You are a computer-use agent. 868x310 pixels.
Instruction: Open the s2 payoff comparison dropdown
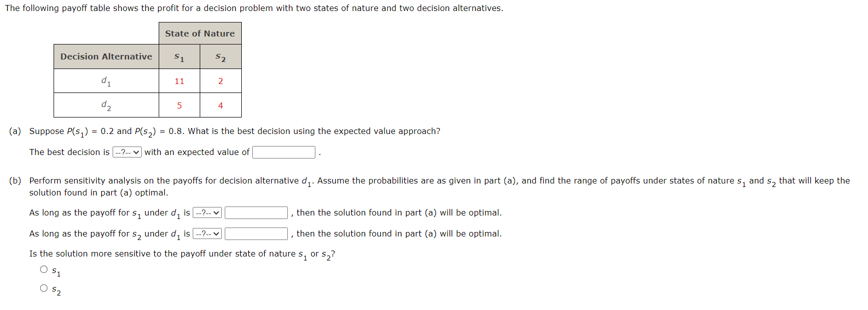coord(207,234)
